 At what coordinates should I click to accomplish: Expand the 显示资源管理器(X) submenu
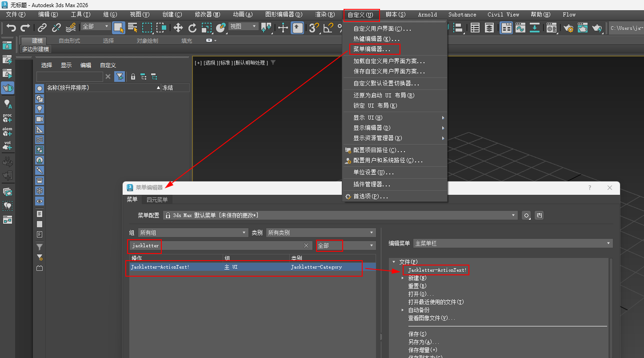(x=395, y=138)
